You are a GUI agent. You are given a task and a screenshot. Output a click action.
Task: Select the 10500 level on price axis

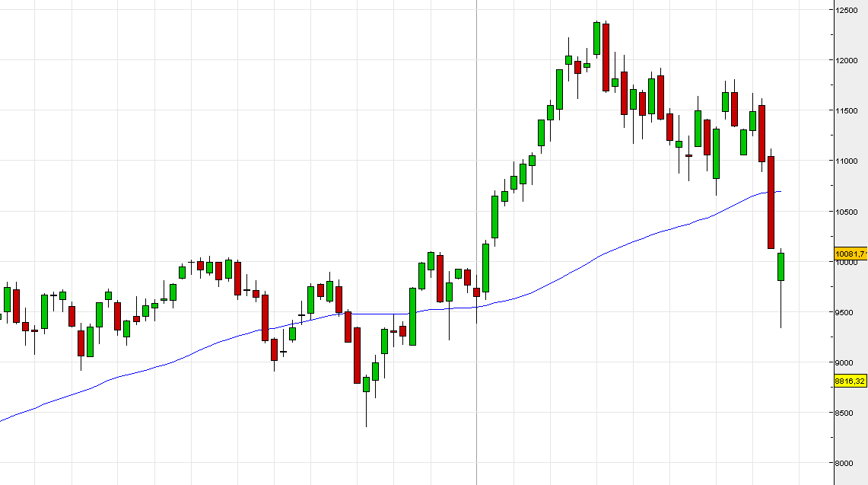pyautogui.click(x=848, y=211)
